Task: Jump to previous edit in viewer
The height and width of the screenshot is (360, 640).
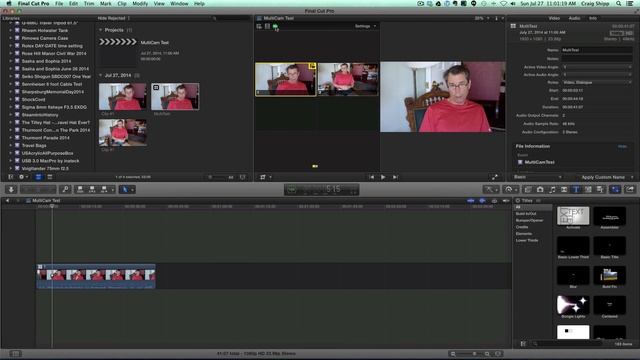Action: [x=371, y=177]
